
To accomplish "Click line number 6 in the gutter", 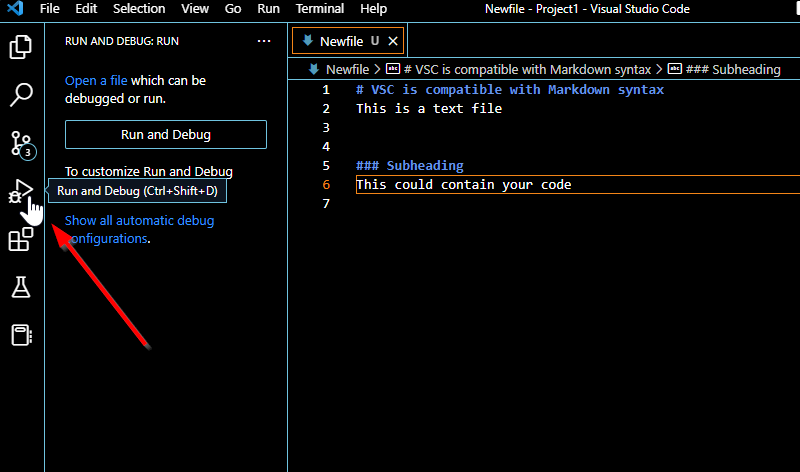I will 326,185.
